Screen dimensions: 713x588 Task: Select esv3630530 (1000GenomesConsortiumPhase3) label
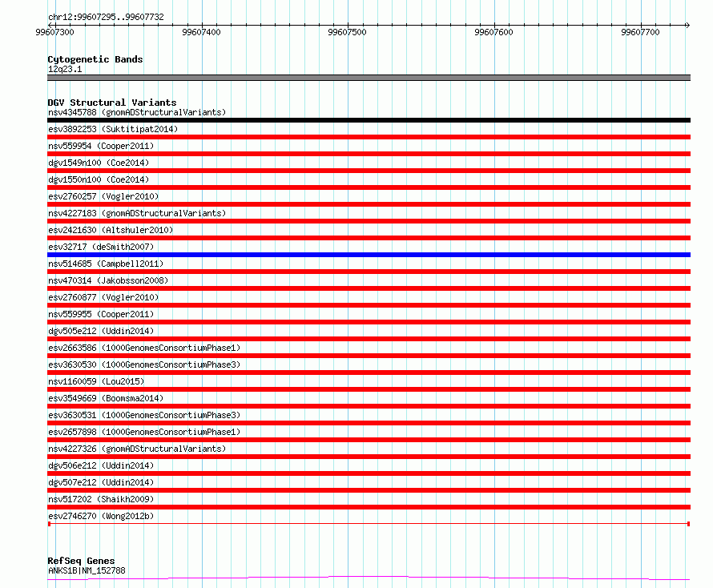point(144,364)
